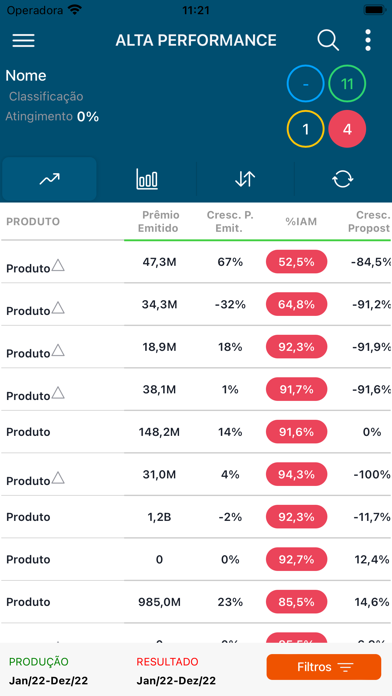This screenshot has width=392, height=696.
Task: Select the RESULTADO period label
Action: click(167, 662)
